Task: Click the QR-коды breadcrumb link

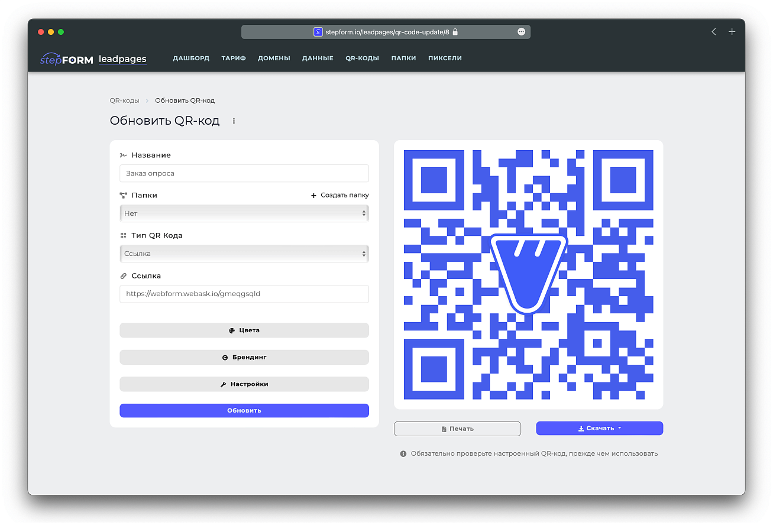Action: [124, 100]
